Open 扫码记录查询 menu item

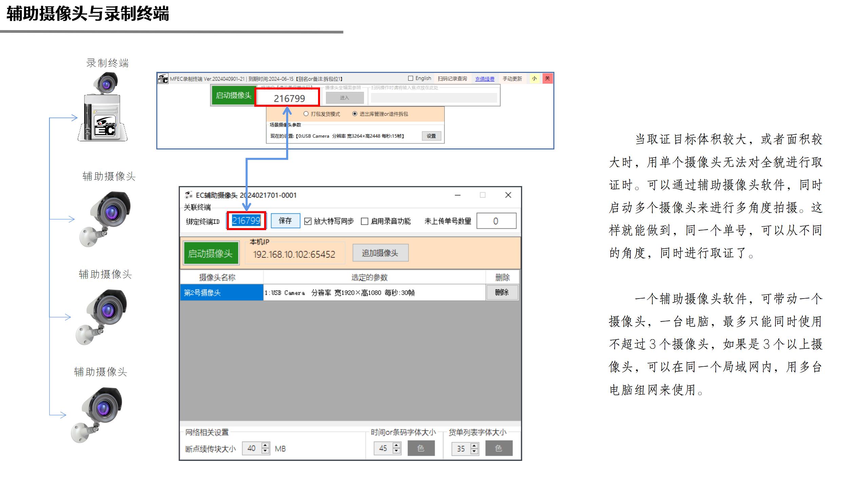tap(452, 79)
